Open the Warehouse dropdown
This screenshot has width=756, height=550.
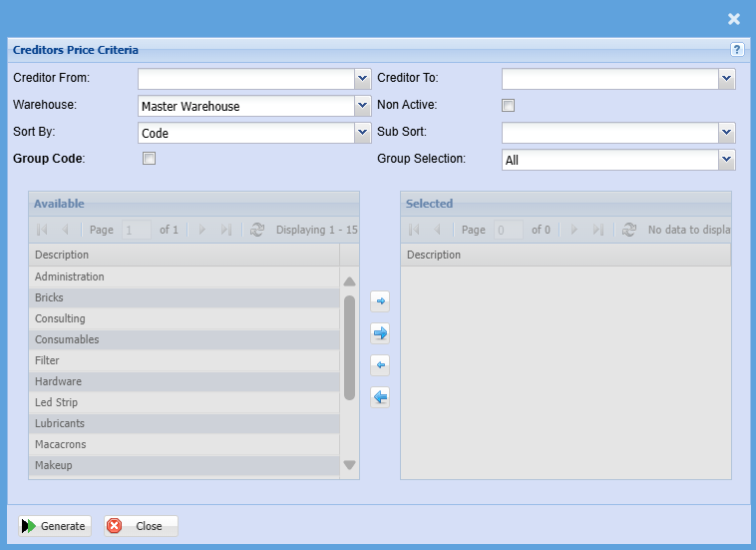click(362, 106)
